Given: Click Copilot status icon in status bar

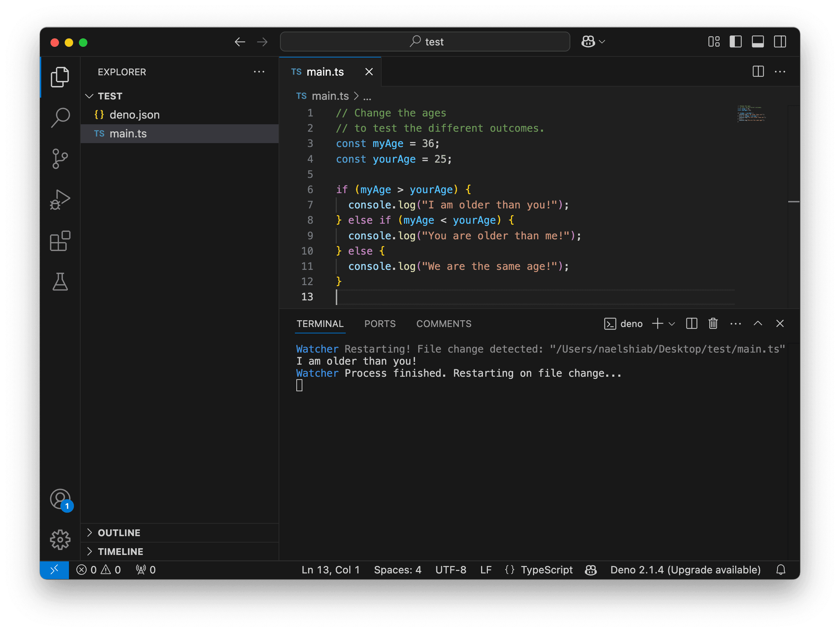Looking at the screenshot, I should (x=591, y=570).
